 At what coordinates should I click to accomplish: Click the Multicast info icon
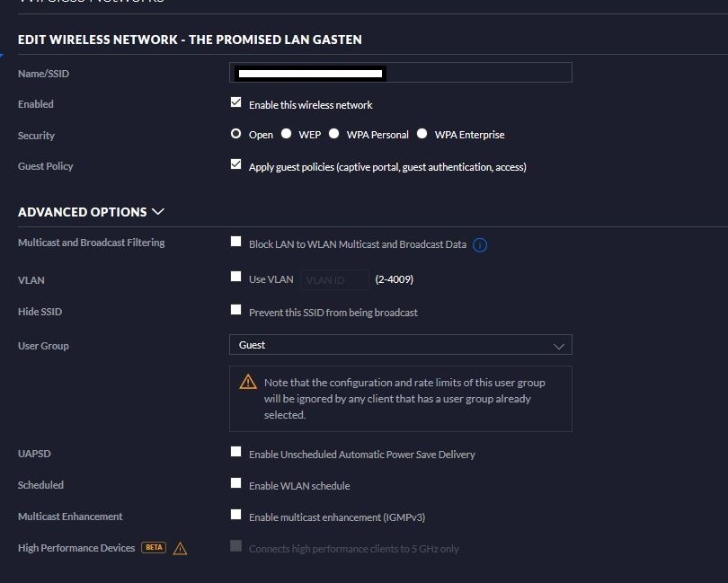click(480, 244)
